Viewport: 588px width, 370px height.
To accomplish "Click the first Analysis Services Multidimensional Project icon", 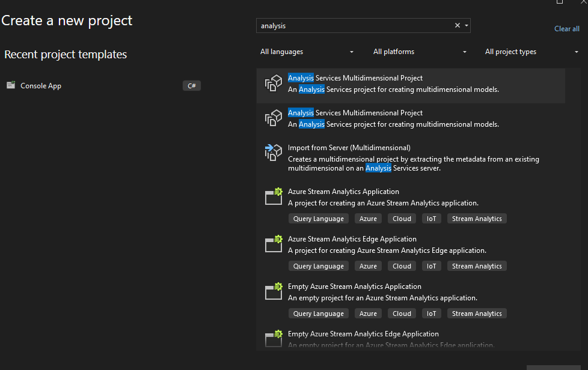I will pyautogui.click(x=274, y=83).
